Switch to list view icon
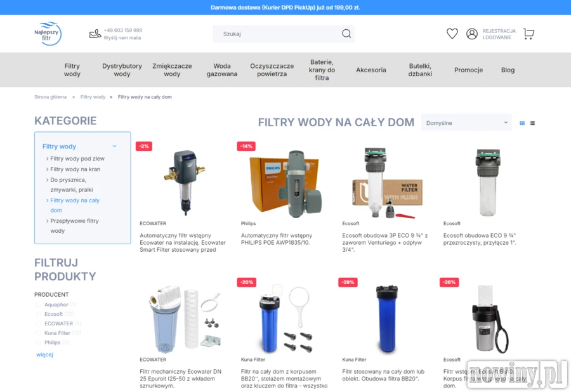571x392 pixels. click(x=532, y=123)
